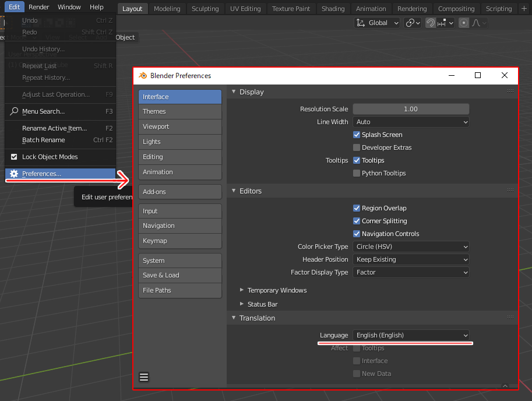The height and width of the screenshot is (401, 532).
Task: Open the snap increment options dropdown
Action: [446, 23]
